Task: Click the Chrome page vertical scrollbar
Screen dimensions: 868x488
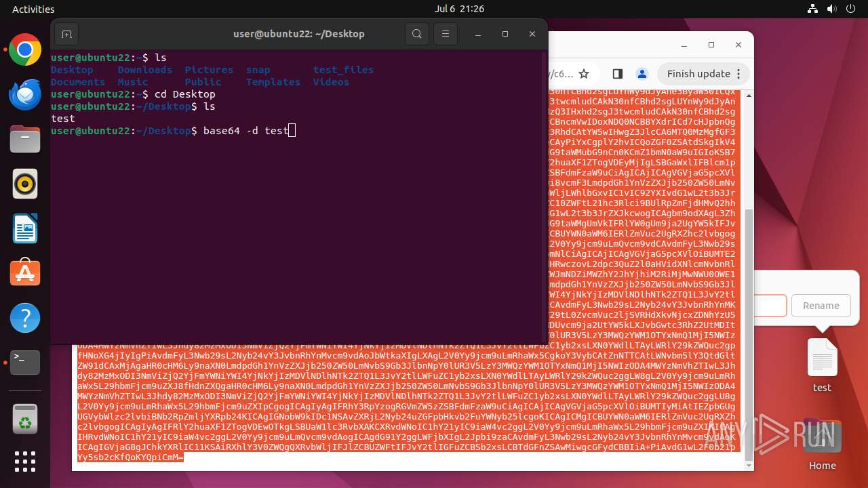Action: tap(749, 335)
